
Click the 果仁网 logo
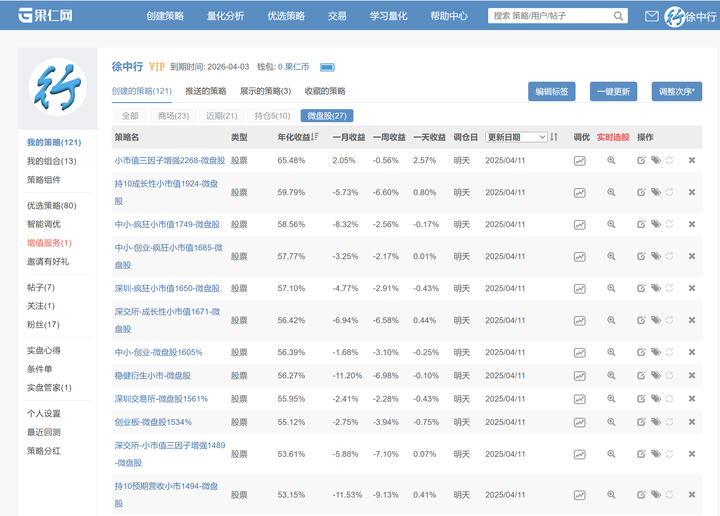click(x=45, y=15)
